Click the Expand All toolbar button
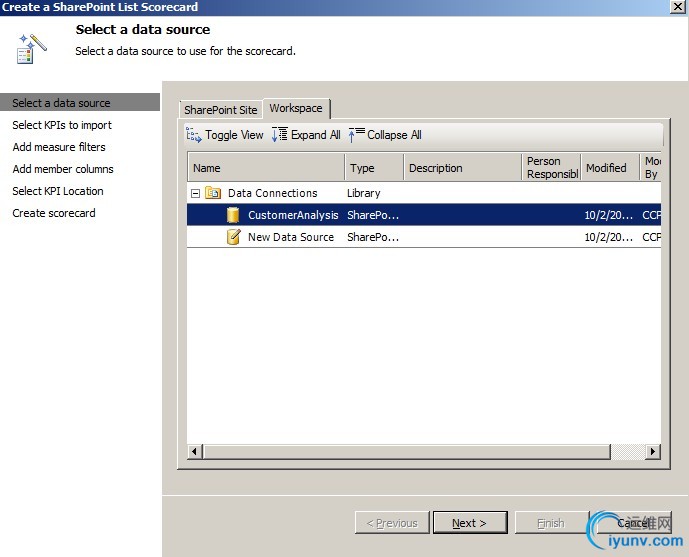689x557 pixels. pos(306,135)
